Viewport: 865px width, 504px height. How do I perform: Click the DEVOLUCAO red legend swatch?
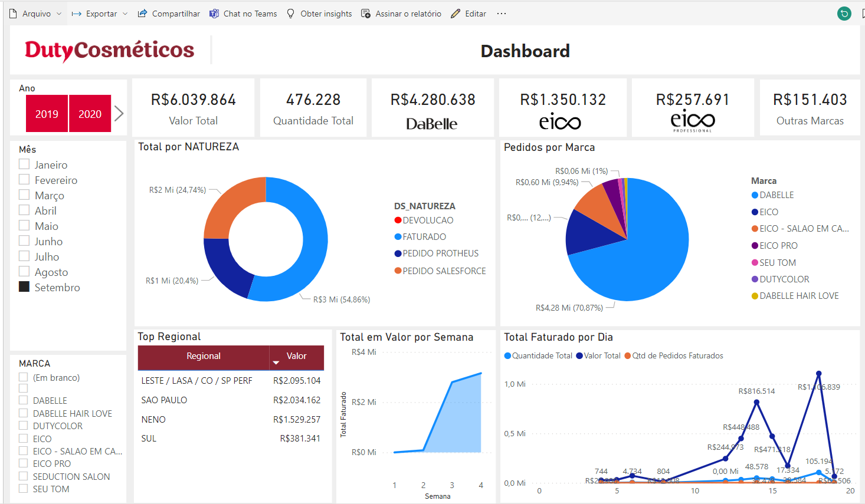(x=398, y=220)
